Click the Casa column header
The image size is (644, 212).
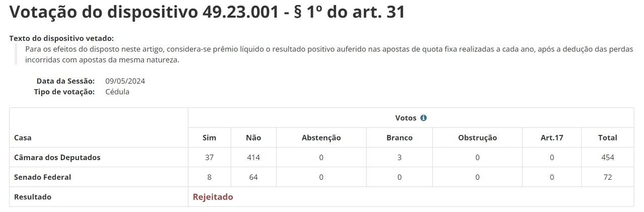pos(23,137)
